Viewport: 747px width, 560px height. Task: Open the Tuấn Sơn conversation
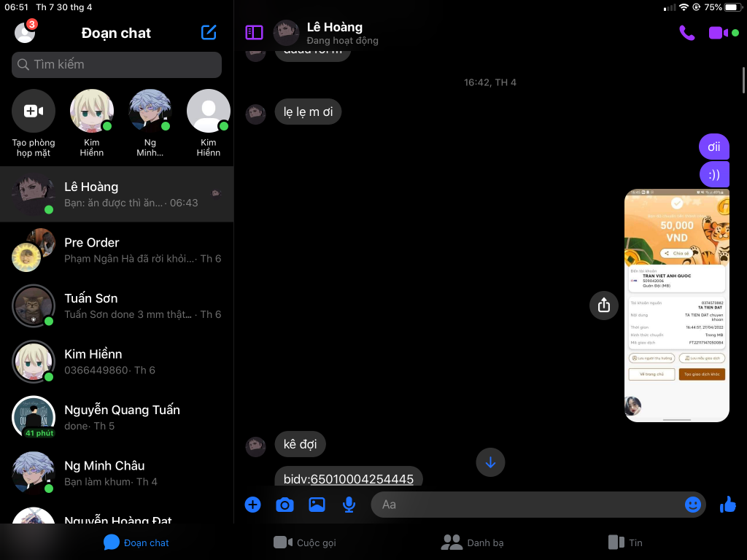tap(117, 306)
